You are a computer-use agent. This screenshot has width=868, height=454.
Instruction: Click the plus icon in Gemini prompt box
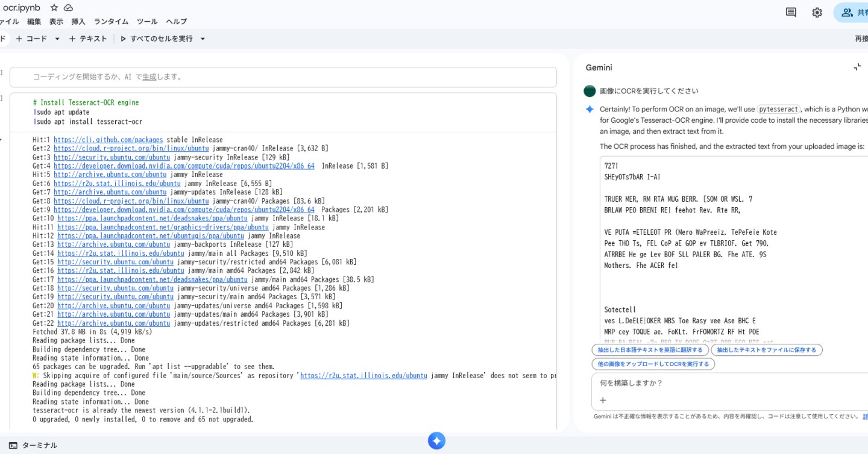pyautogui.click(x=603, y=400)
